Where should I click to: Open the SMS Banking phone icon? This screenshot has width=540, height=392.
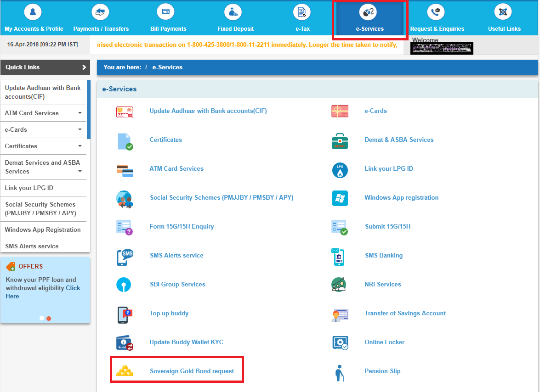(338, 257)
